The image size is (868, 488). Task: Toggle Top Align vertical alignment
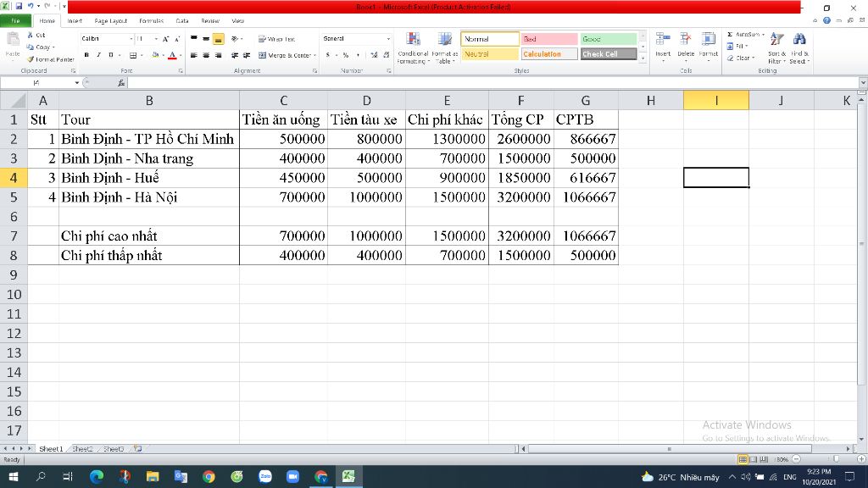(194, 39)
